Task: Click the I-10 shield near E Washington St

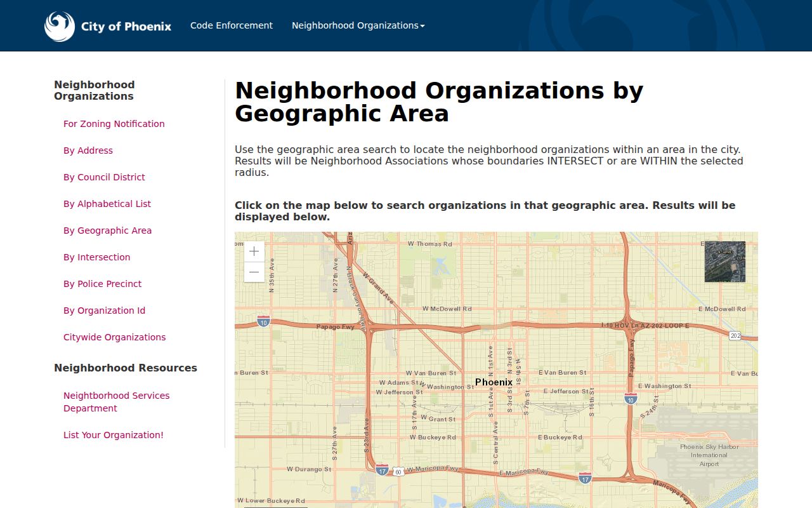Action: point(631,398)
